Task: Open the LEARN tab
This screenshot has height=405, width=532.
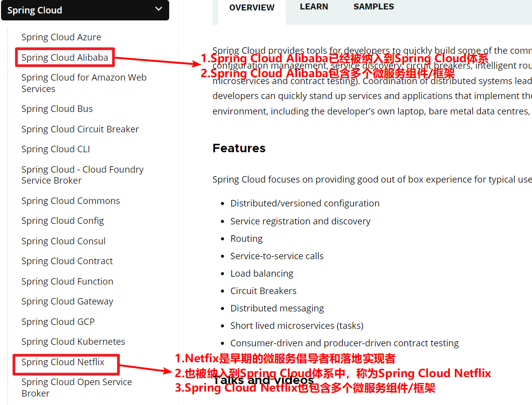Action: (x=314, y=7)
